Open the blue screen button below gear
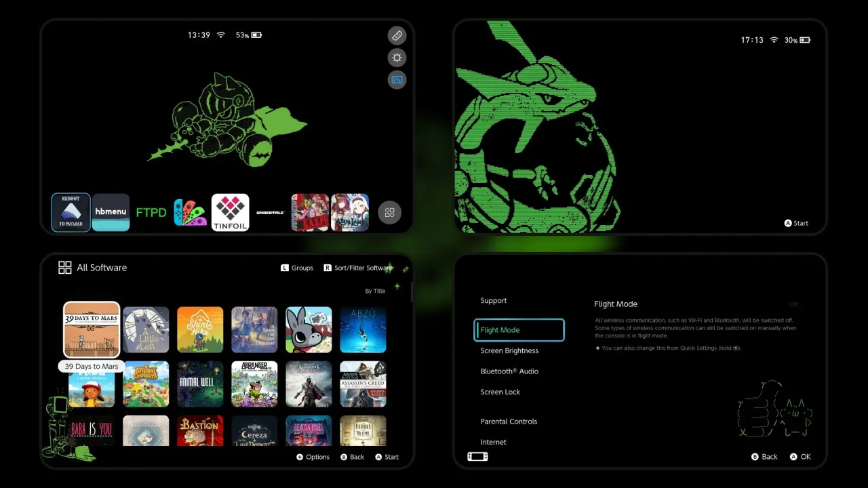Image resolution: width=868 pixels, height=488 pixels. (x=397, y=80)
